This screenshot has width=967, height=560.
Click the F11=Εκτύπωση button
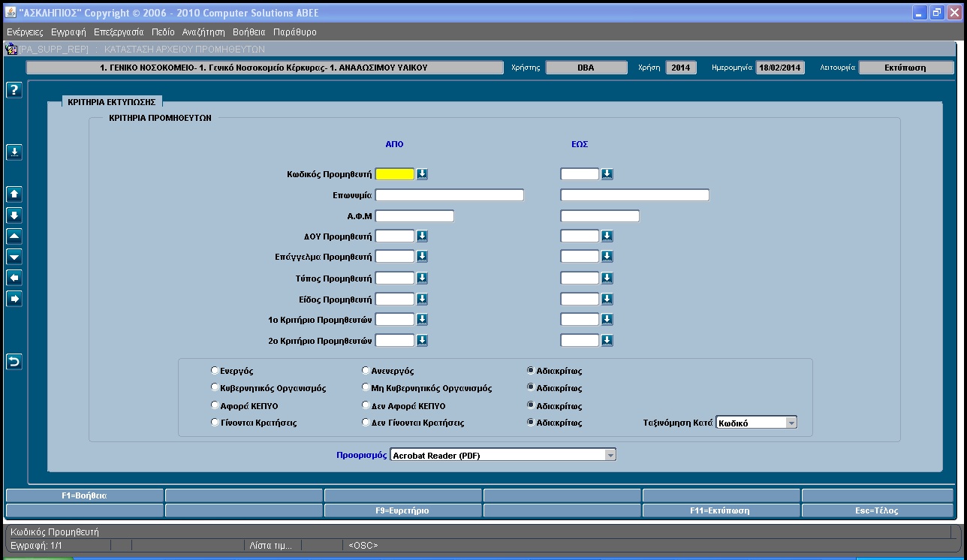point(720,510)
